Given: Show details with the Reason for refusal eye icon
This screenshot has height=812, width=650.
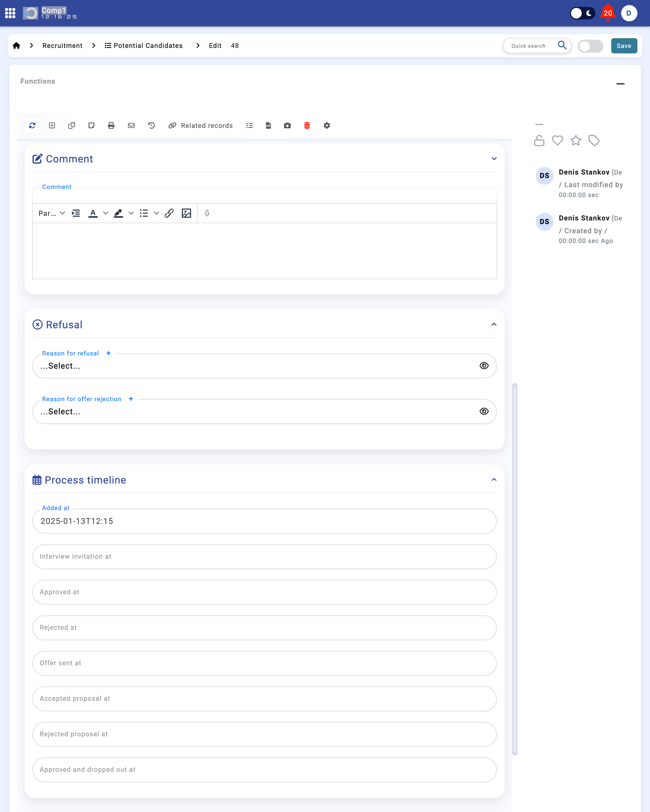Looking at the screenshot, I should point(484,366).
